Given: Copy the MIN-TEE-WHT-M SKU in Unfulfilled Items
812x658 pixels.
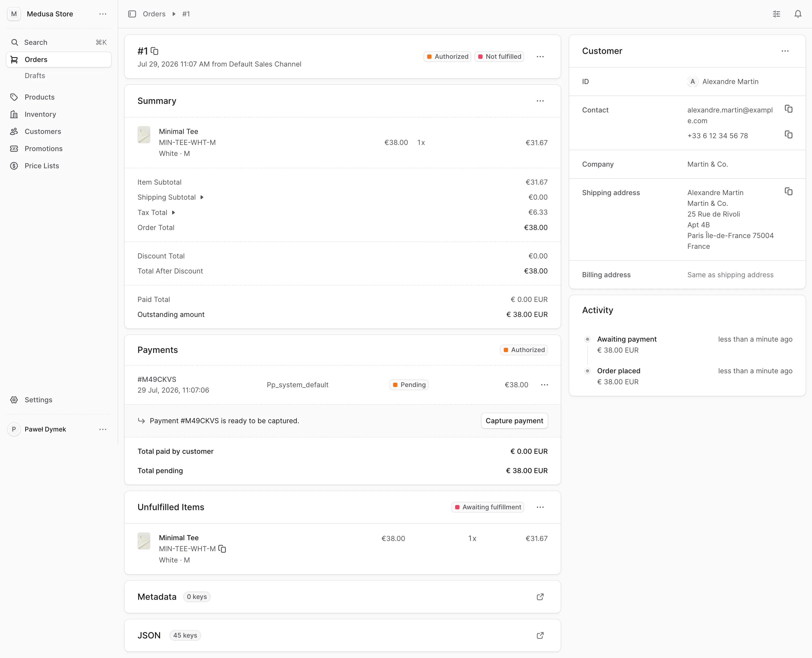Looking at the screenshot, I should pyautogui.click(x=222, y=549).
